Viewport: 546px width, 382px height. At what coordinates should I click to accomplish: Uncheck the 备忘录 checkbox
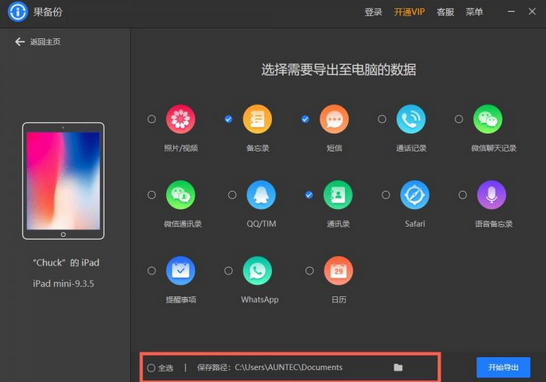pos(228,119)
